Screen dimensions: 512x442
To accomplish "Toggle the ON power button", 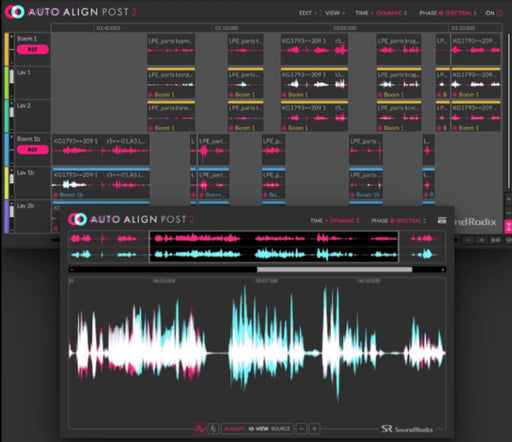I will coord(494,13).
